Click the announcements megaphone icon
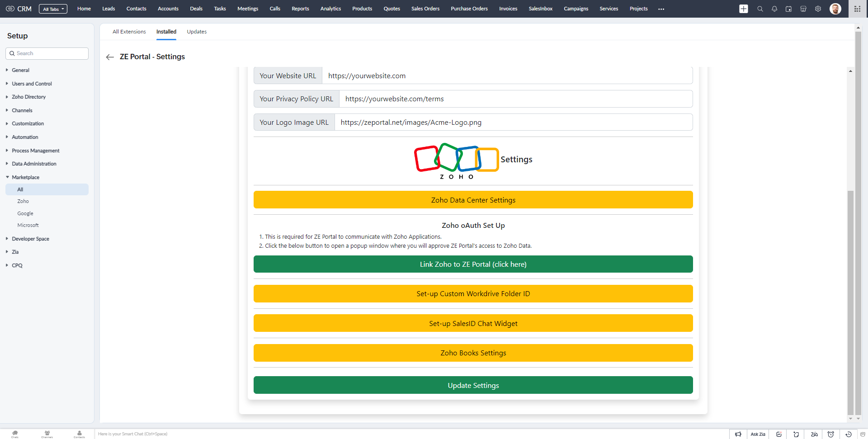This screenshot has width=868, height=439. coord(738,434)
